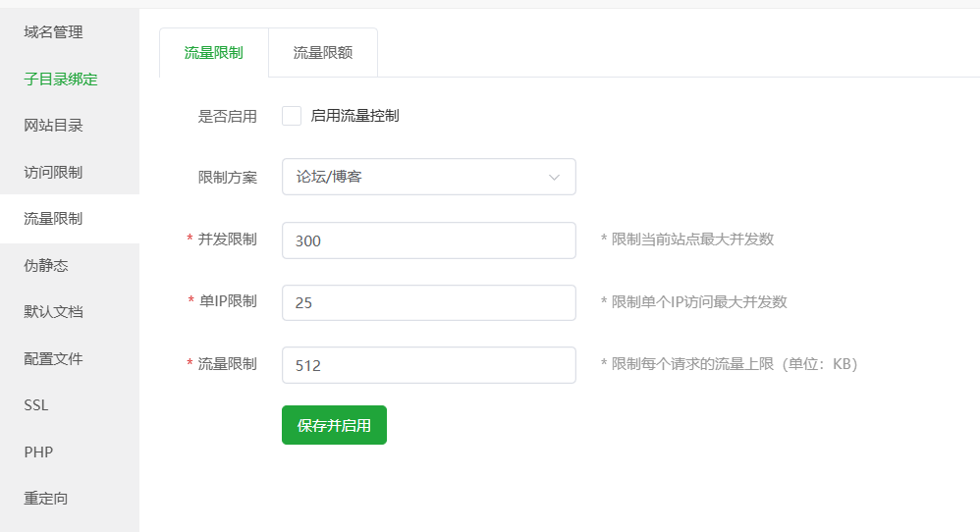Image resolution: width=980 pixels, height=532 pixels.
Task: Click the 是否启用 label
Action: pos(228,117)
